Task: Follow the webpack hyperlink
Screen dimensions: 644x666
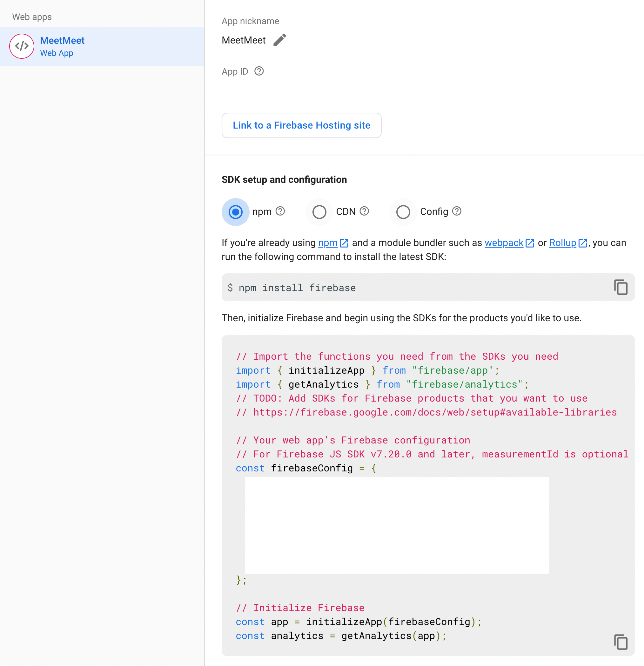Action: [x=504, y=243]
